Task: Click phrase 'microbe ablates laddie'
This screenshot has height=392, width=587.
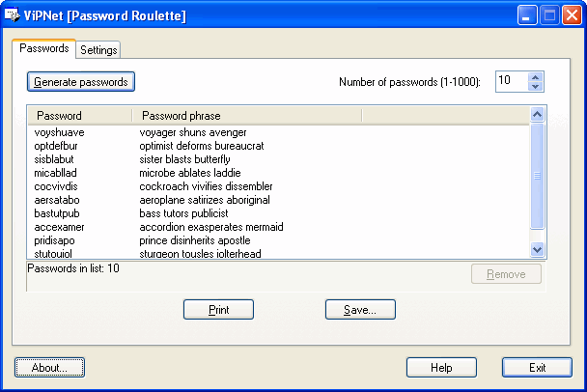Action: click(x=190, y=173)
